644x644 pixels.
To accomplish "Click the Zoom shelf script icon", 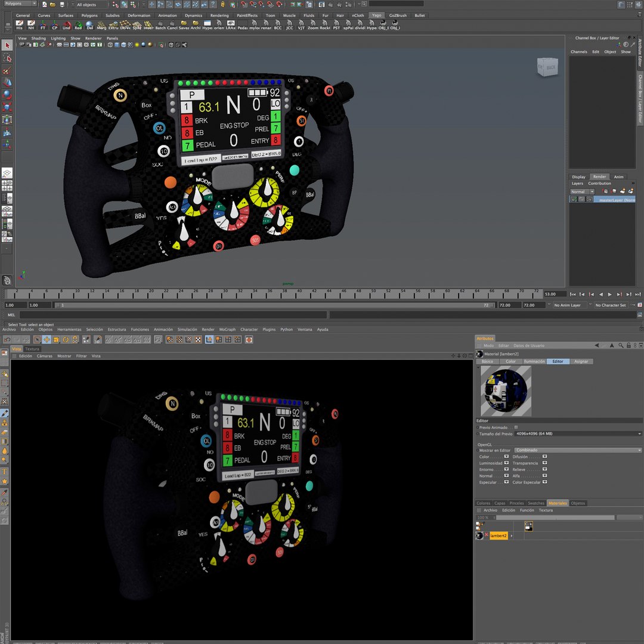I will [312, 25].
